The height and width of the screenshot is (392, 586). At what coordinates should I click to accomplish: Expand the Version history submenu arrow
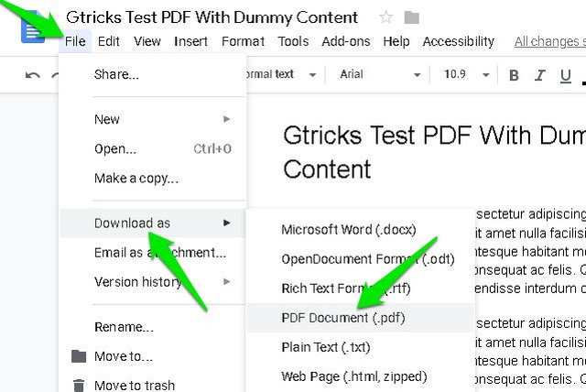click(226, 281)
